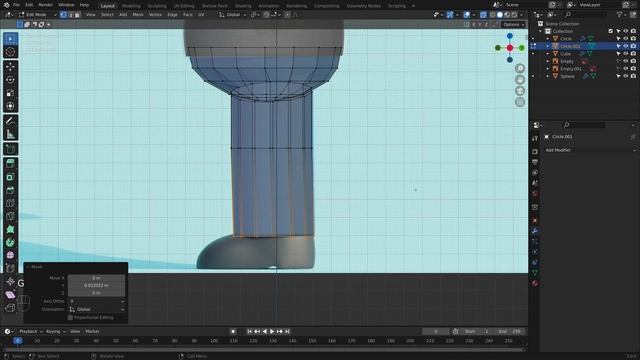This screenshot has width=640, height=360.
Task: Select the Bevel tool
Action: coord(10,190)
